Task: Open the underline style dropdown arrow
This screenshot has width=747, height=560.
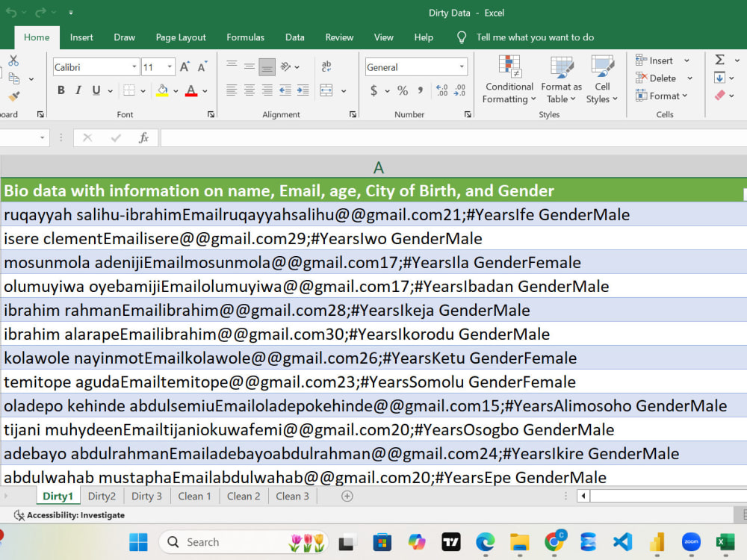Action: coord(110,91)
